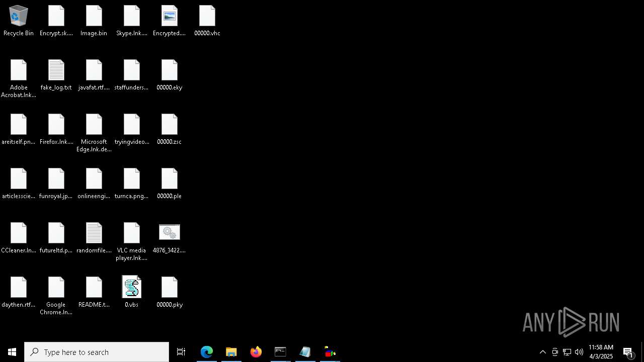Show hidden system tray icons

pos(543,352)
